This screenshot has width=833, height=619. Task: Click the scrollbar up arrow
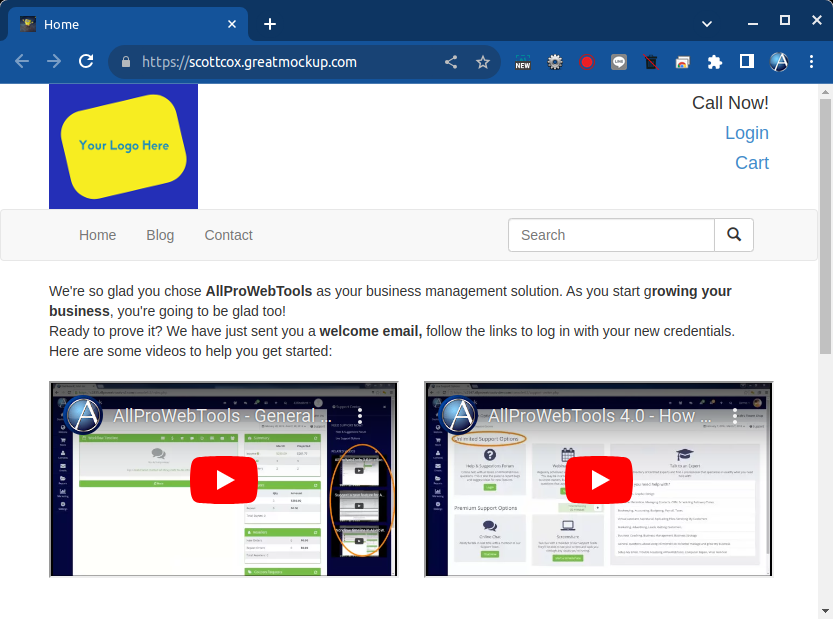[x=825, y=92]
